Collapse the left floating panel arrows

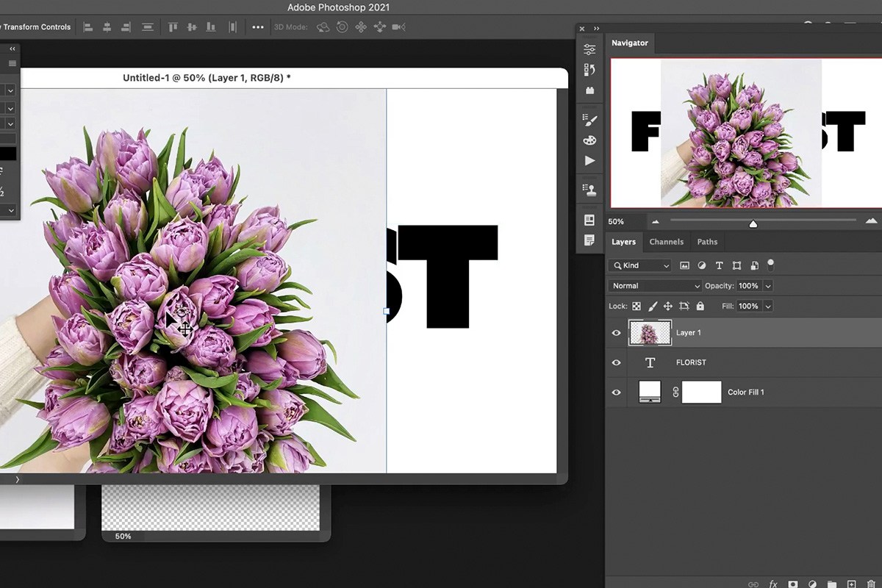(12, 49)
